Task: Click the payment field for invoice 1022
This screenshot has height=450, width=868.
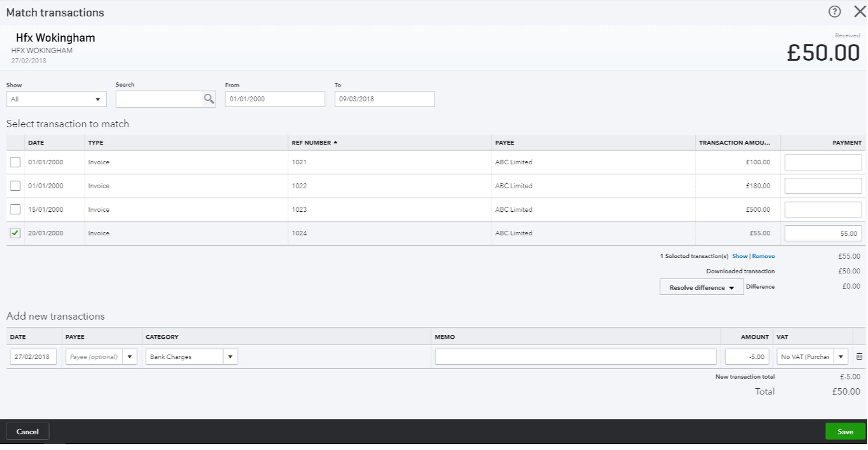Action: pyautogui.click(x=823, y=186)
